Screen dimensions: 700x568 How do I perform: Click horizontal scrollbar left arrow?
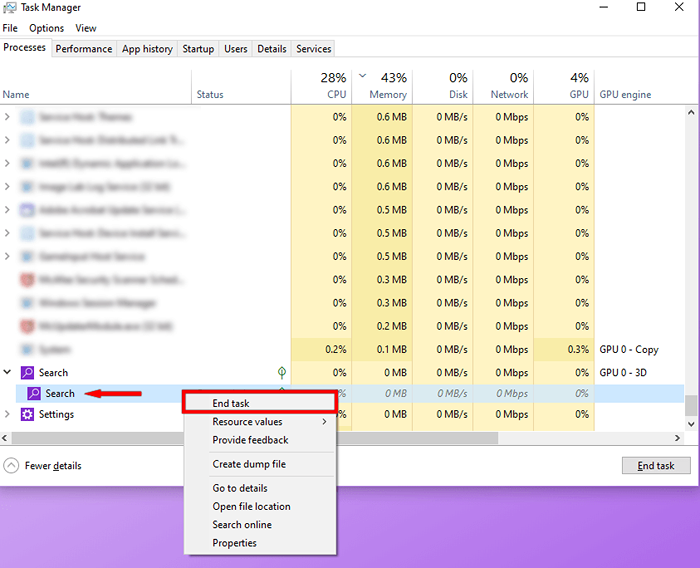click(x=4, y=438)
